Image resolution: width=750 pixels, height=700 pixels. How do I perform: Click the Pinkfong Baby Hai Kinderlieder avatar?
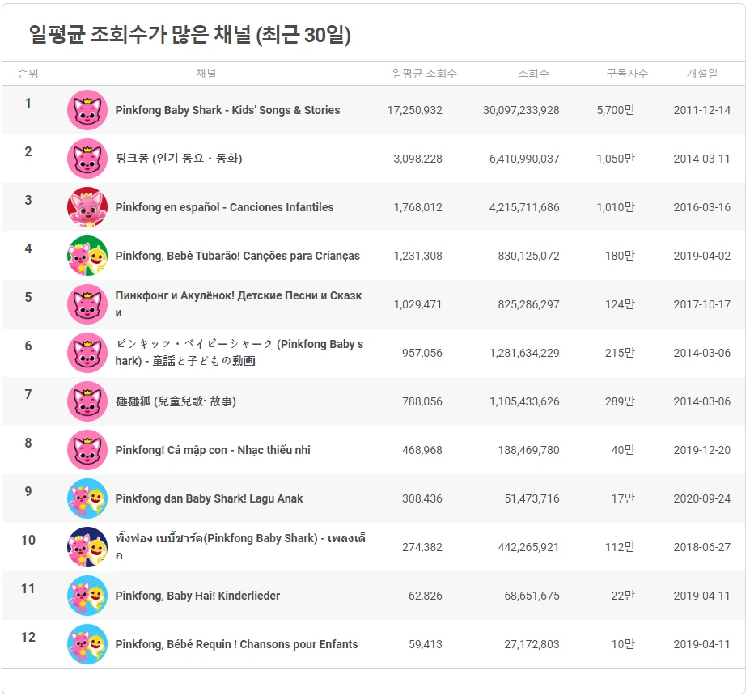tap(87, 595)
